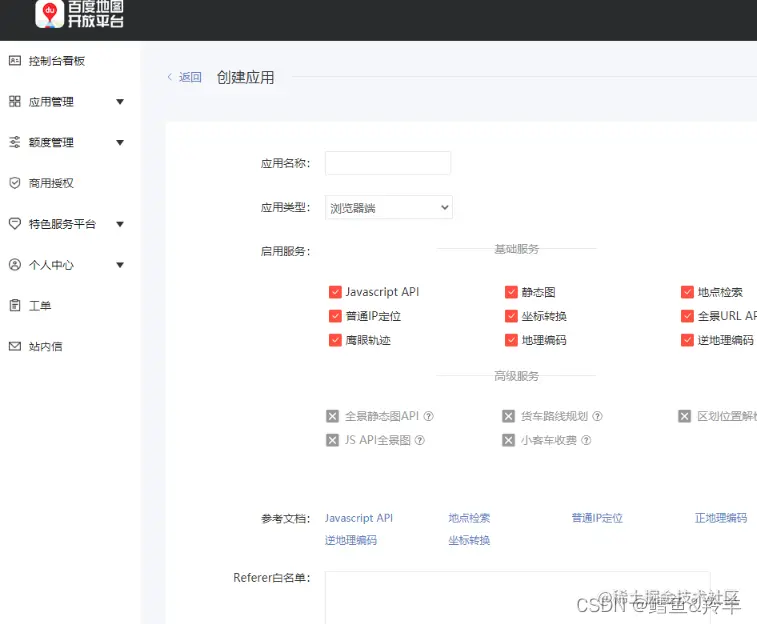Click the 站内信 envelope icon
757x624 pixels.
tap(15, 346)
